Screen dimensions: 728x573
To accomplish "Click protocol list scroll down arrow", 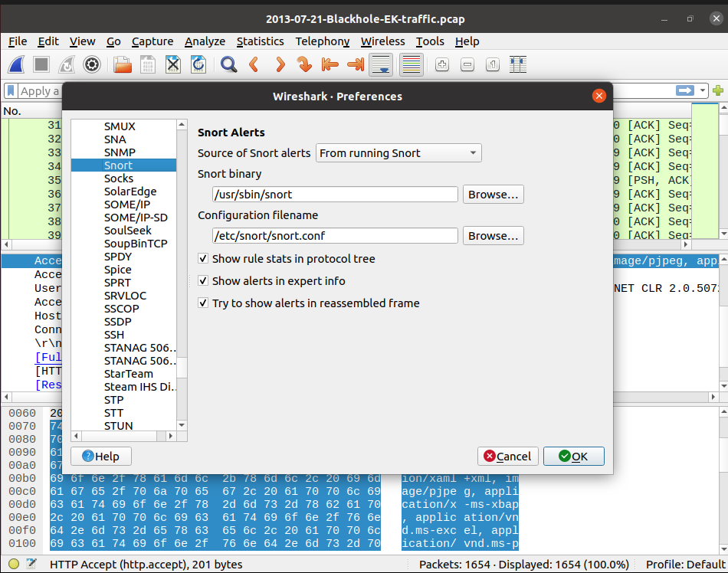I will tap(182, 425).
